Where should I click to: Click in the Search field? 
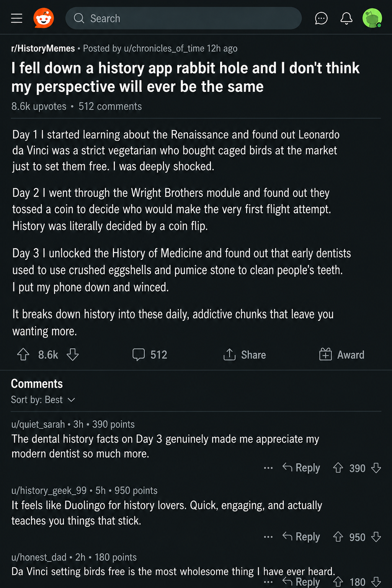click(x=183, y=18)
